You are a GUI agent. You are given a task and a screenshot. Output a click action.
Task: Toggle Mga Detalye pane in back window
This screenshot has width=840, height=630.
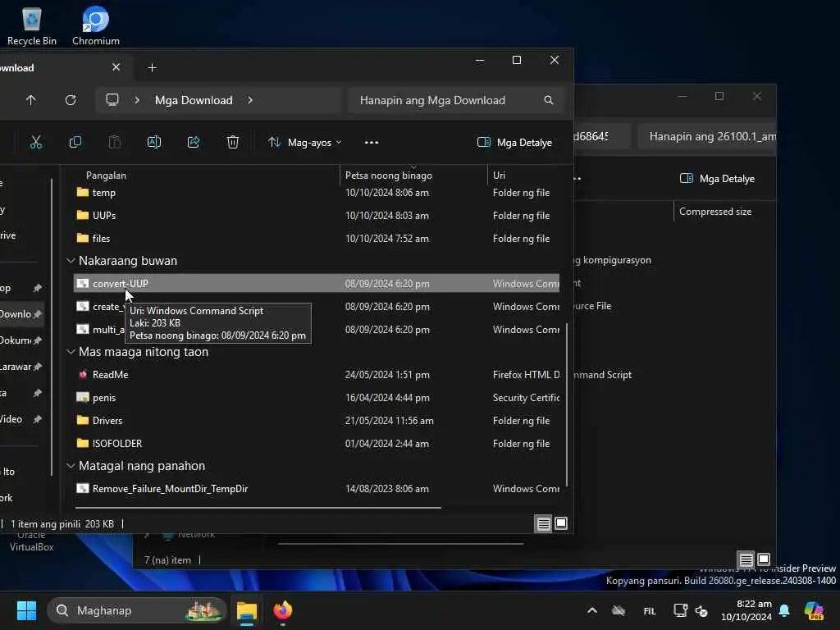pos(717,178)
